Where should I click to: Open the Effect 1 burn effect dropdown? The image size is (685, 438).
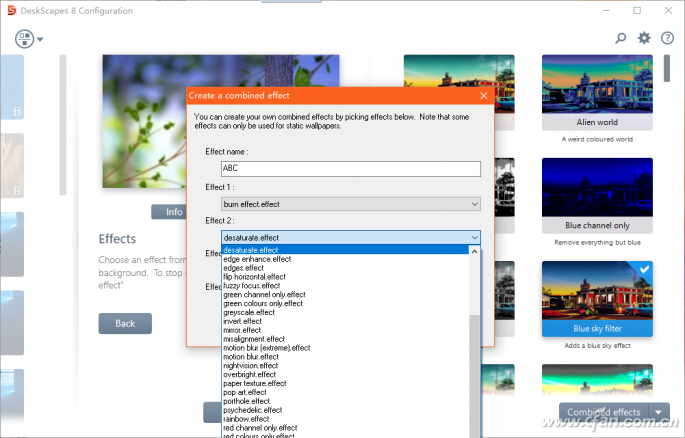pyautogui.click(x=351, y=204)
